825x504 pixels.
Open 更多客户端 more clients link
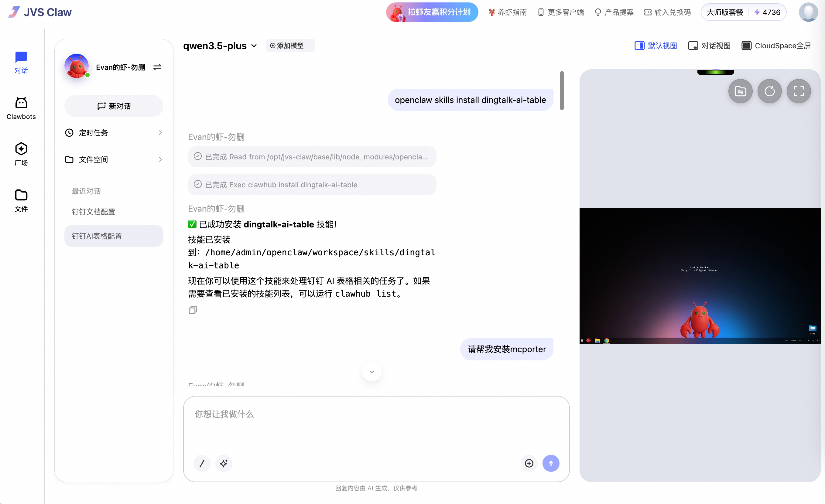point(561,12)
